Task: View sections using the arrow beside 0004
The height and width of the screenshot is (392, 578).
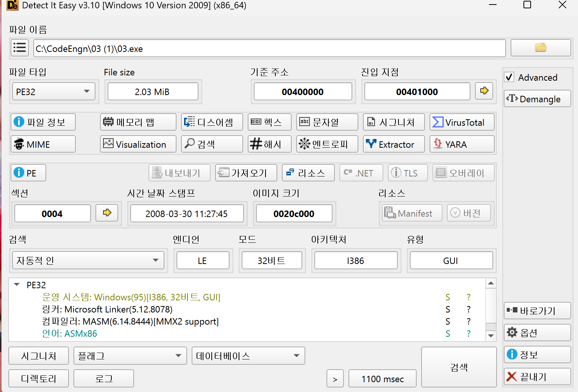Action: pos(107,213)
